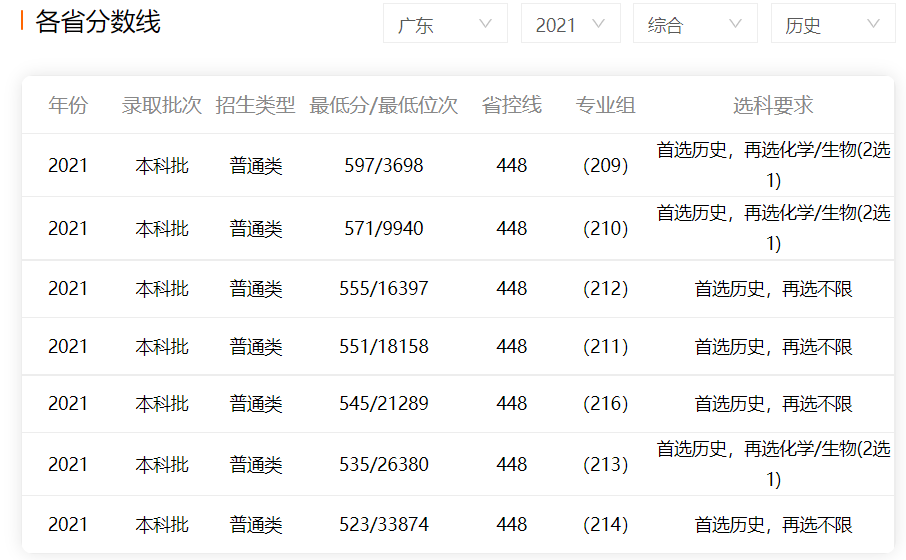
Task: Click the 年份 column header
Action: tap(68, 105)
